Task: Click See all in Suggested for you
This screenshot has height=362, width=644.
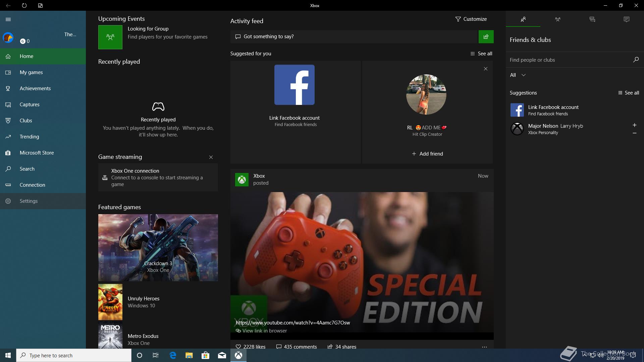Action: click(481, 54)
